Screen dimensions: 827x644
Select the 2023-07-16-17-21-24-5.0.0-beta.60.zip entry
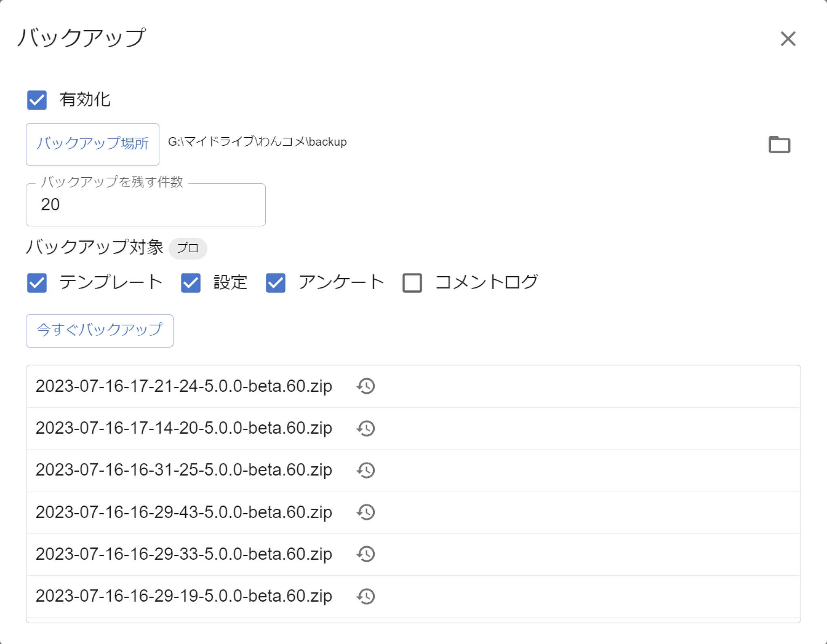[184, 386]
